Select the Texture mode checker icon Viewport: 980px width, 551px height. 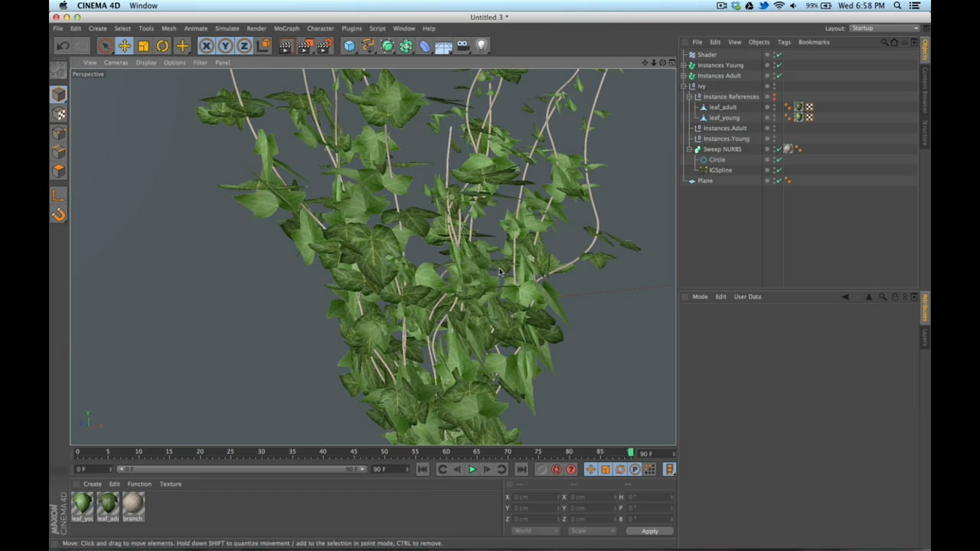(x=58, y=114)
